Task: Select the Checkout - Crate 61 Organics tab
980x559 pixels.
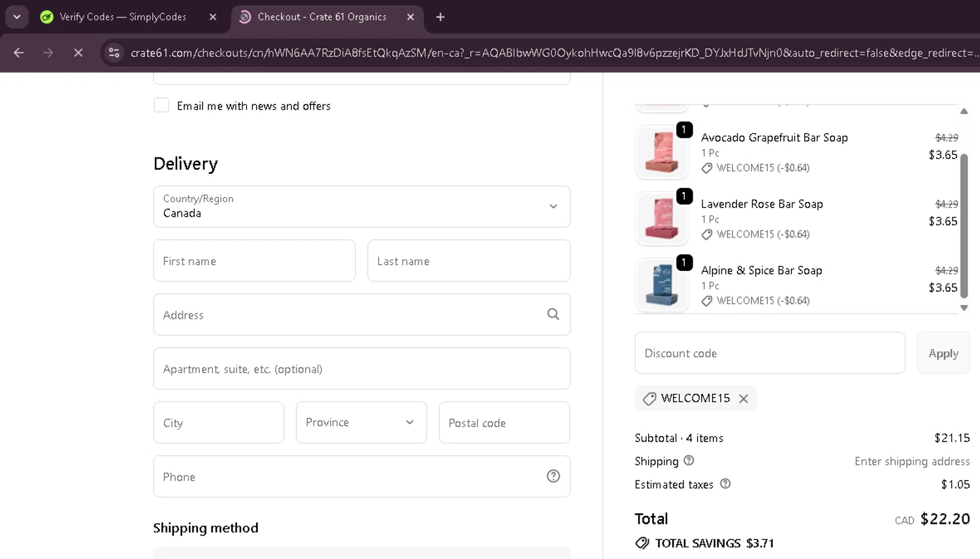Action: point(321,17)
